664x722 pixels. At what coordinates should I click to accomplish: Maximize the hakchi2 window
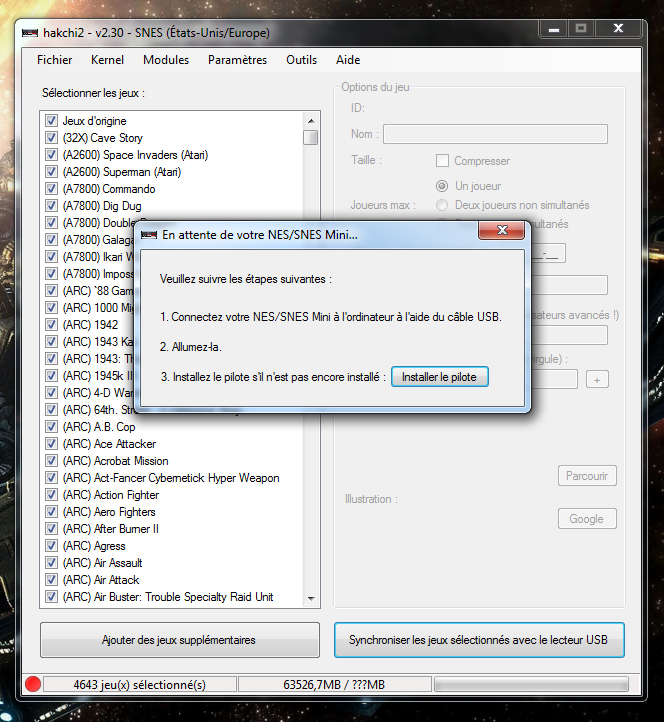click(x=581, y=29)
